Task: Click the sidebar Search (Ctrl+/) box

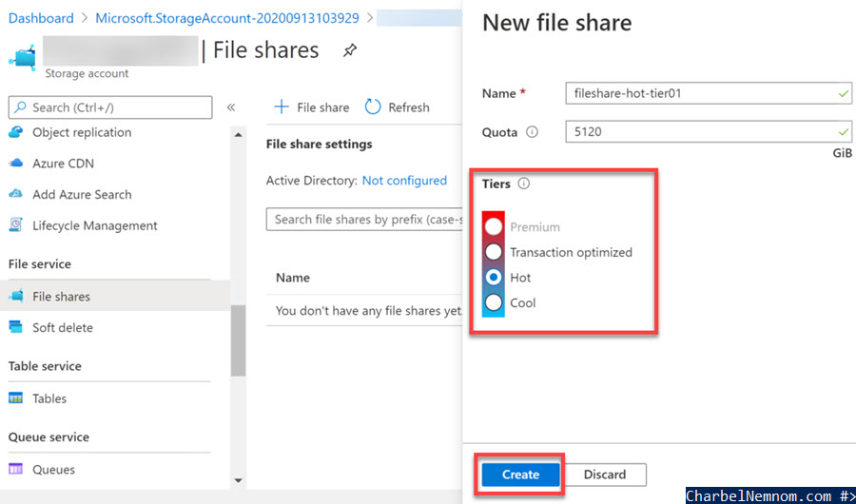Action: (x=110, y=107)
